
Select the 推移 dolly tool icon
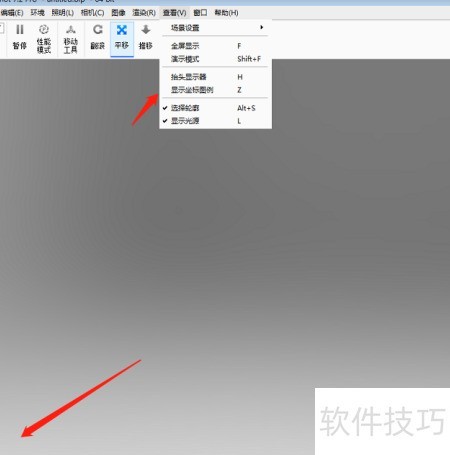(146, 37)
